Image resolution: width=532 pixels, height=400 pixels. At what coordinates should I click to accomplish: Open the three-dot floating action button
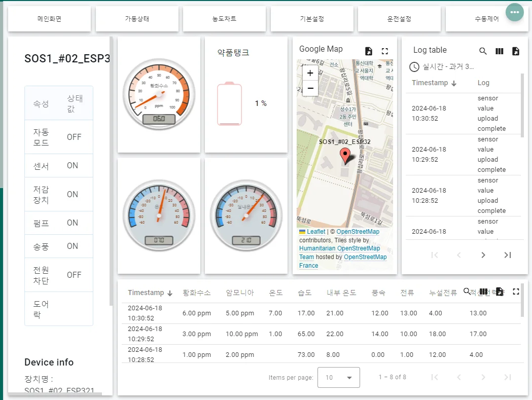[x=514, y=12]
